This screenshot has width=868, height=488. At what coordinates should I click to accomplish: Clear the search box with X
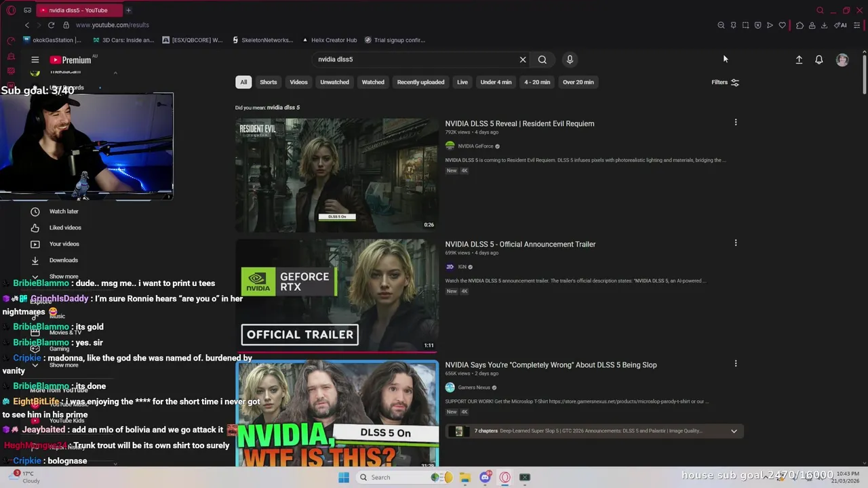click(523, 60)
